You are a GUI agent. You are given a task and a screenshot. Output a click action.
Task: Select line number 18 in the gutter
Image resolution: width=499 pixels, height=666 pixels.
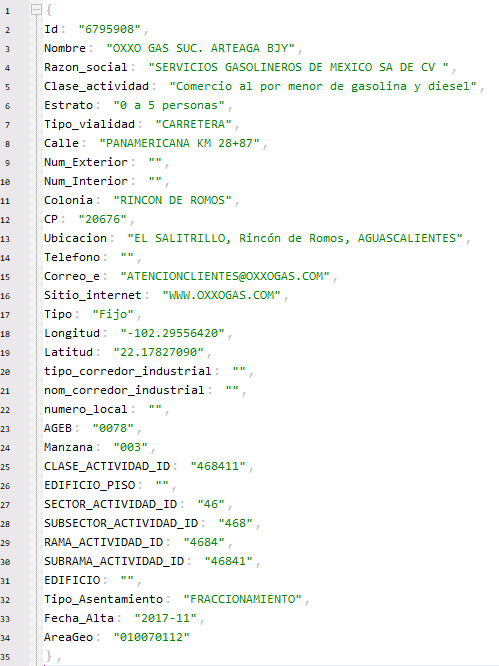tap(5, 334)
